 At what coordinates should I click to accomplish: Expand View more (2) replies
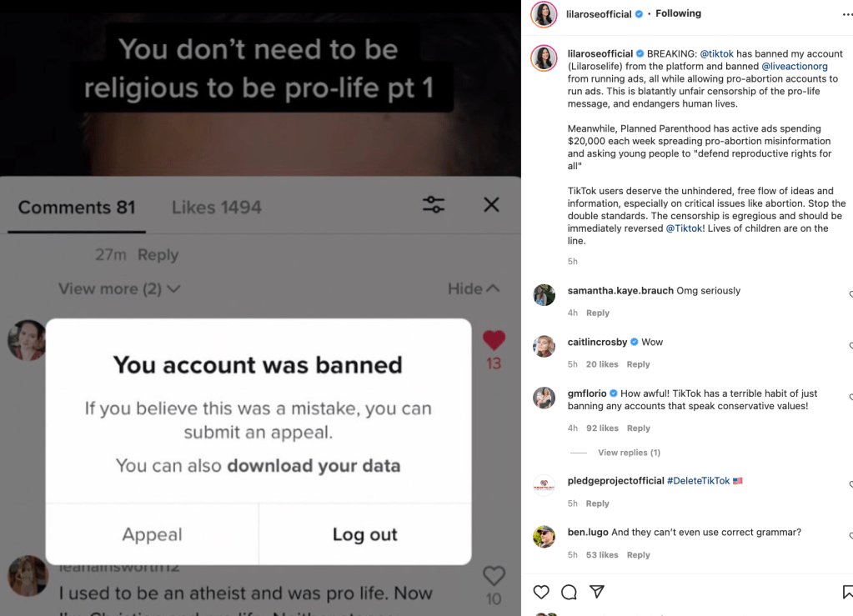[x=119, y=289]
